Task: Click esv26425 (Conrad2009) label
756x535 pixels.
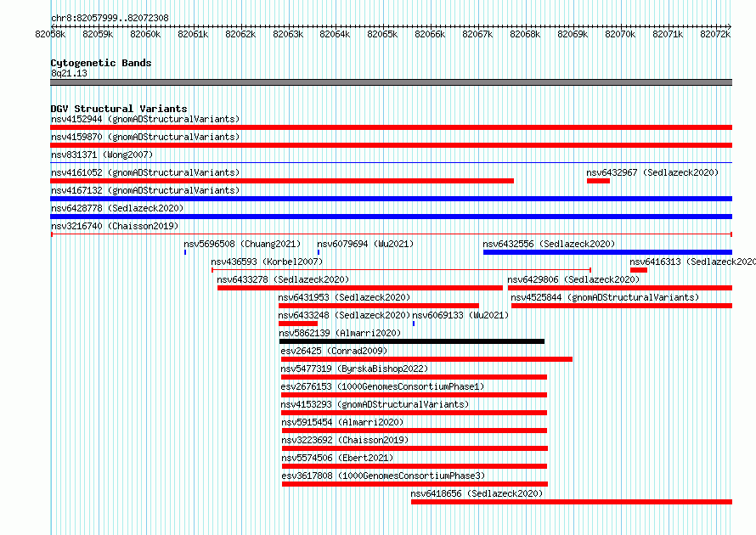Action: click(x=334, y=351)
